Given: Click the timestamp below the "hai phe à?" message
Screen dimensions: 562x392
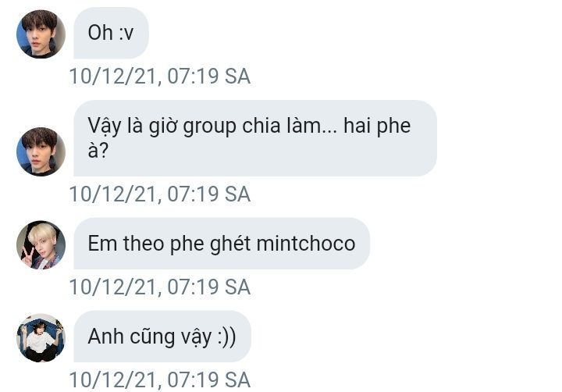Looking at the screenshot, I should coord(160,194).
